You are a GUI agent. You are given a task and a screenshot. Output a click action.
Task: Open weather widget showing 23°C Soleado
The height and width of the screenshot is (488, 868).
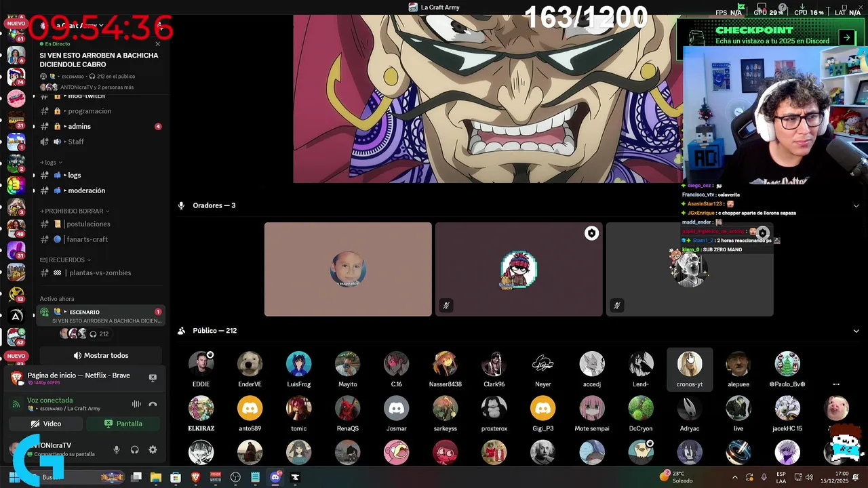(677, 477)
